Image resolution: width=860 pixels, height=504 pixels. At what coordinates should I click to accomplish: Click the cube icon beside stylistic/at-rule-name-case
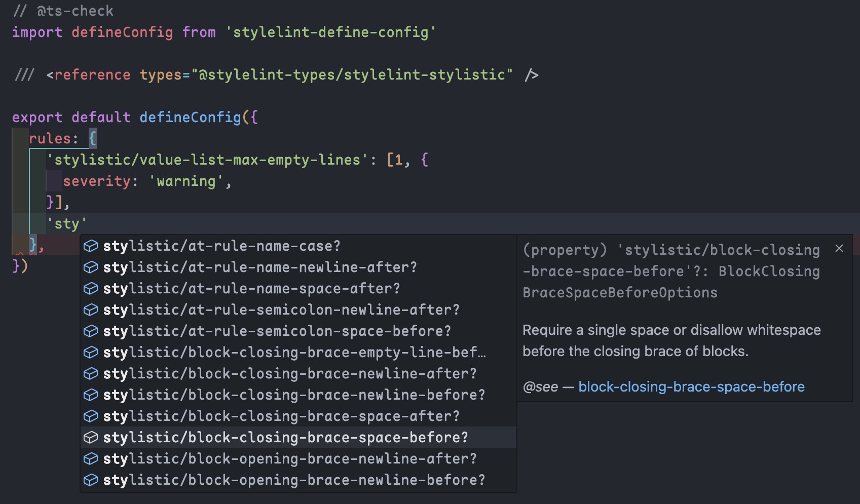(x=91, y=246)
